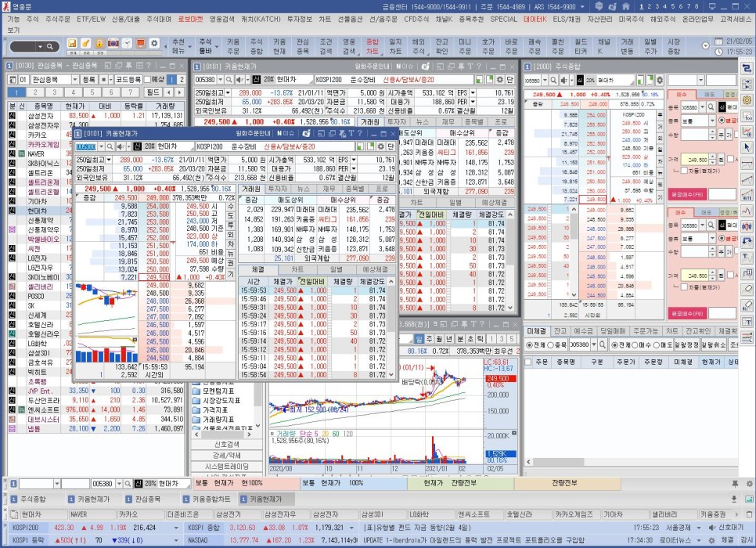Click the search magnifier in top-left search box
This screenshot has height=548, width=756.
pos(49,47)
